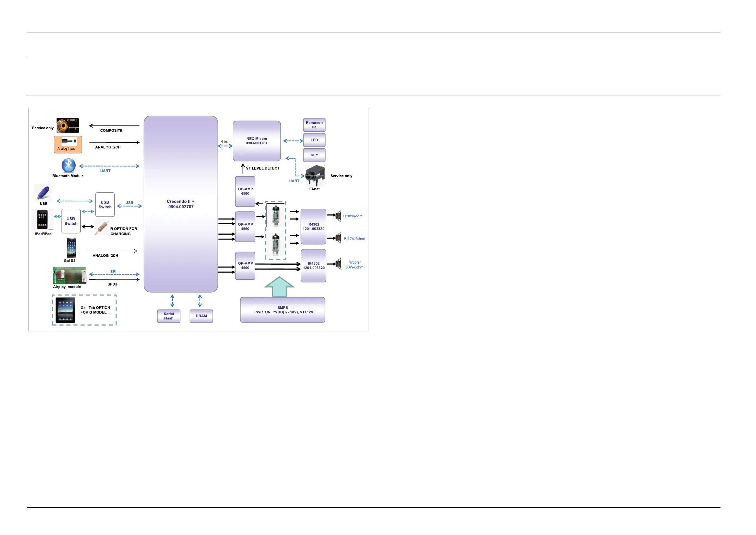Click the iPod/iPad device image
The image size is (756, 535).
42,220
